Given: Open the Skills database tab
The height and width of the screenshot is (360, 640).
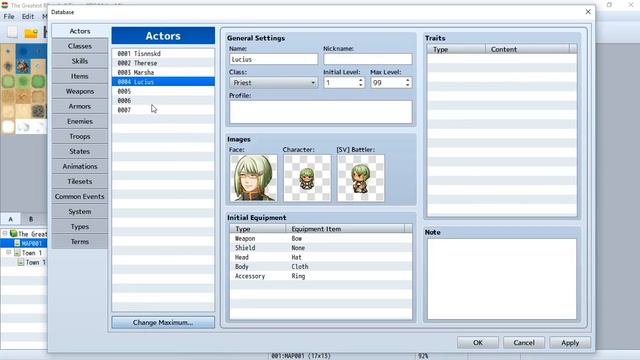Looking at the screenshot, I should (80, 61).
